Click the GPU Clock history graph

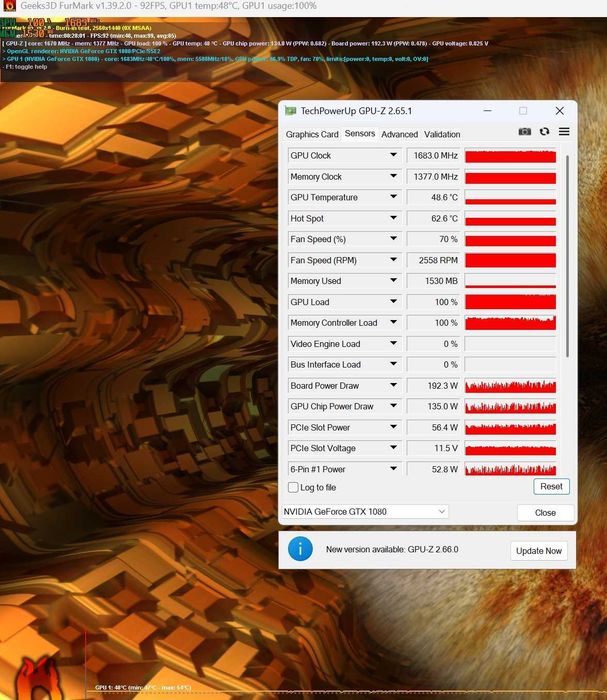point(510,156)
